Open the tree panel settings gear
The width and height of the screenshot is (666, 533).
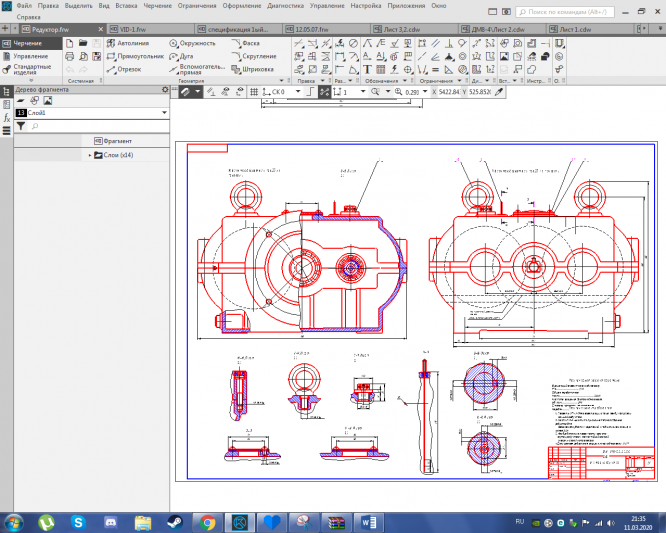tap(166, 90)
